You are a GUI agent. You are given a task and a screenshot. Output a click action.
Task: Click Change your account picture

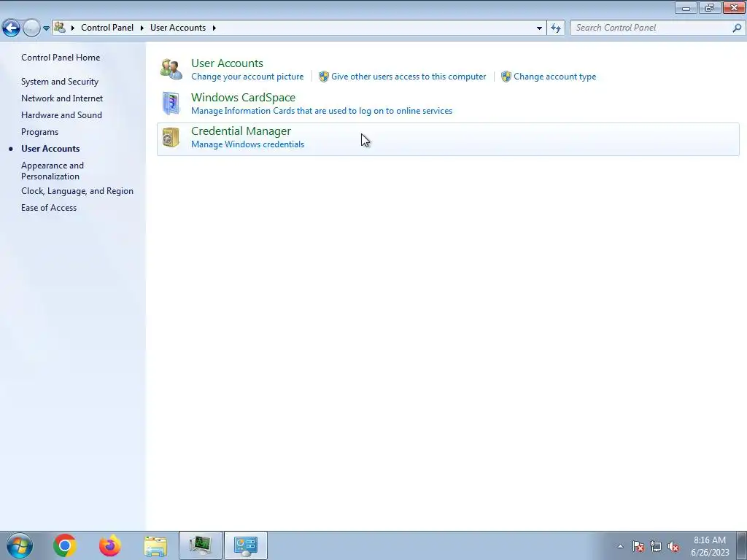247,76
